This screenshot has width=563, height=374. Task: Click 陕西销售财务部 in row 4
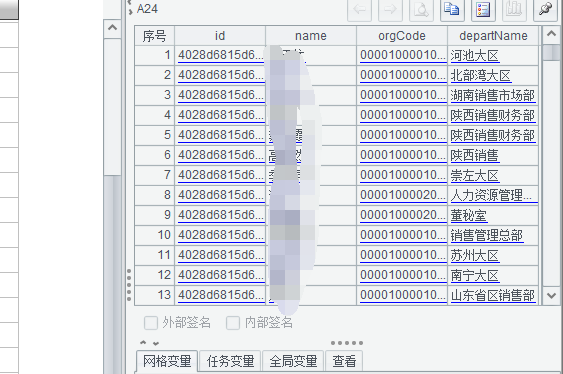(493, 115)
